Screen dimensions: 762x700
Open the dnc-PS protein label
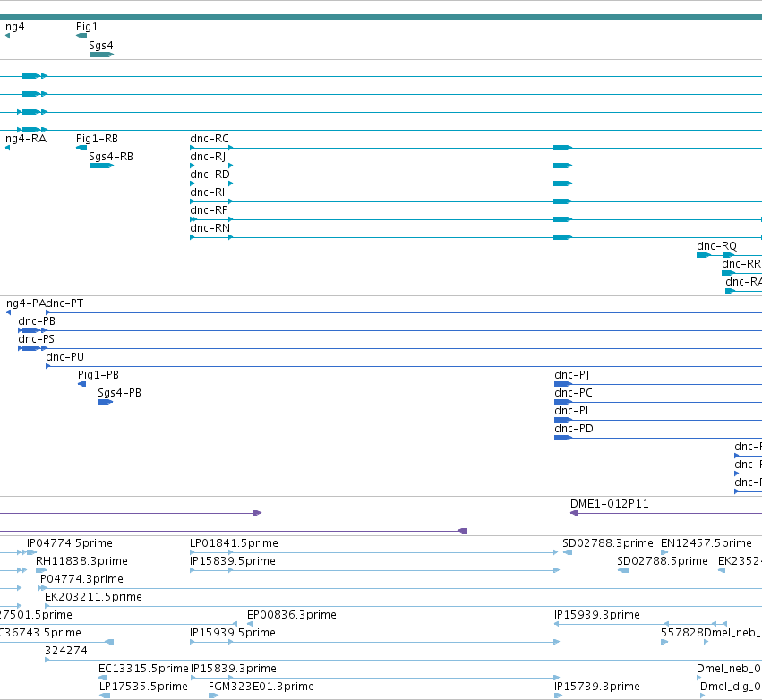point(37,339)
